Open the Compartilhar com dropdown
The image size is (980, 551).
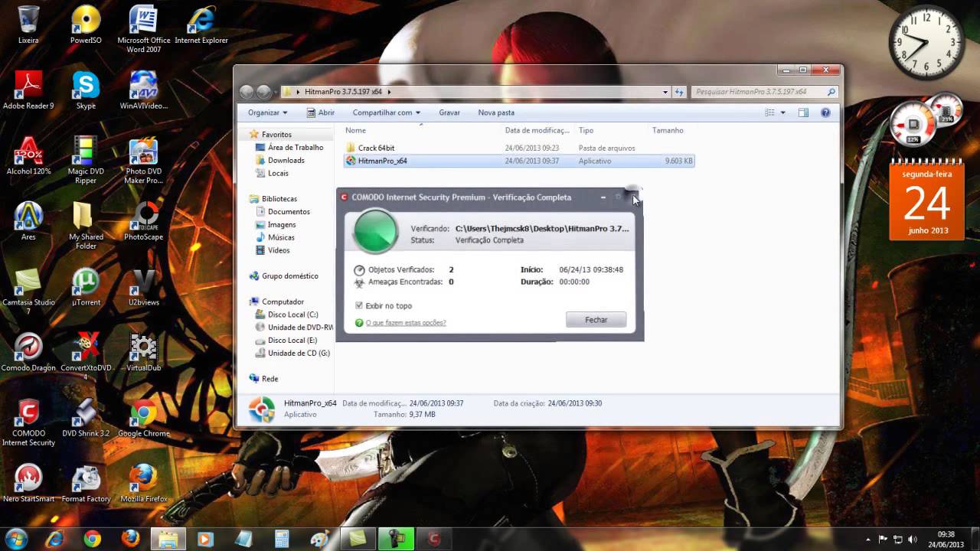pos(387,112)
